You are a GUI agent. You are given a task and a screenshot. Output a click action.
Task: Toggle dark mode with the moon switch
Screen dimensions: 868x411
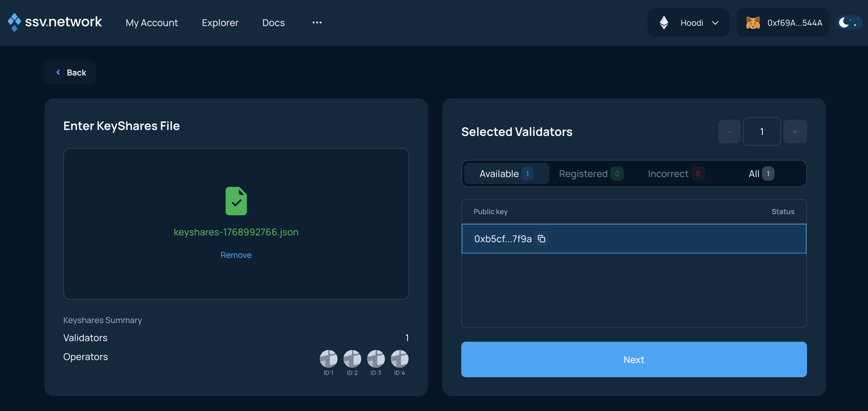[x=849, y=23]
